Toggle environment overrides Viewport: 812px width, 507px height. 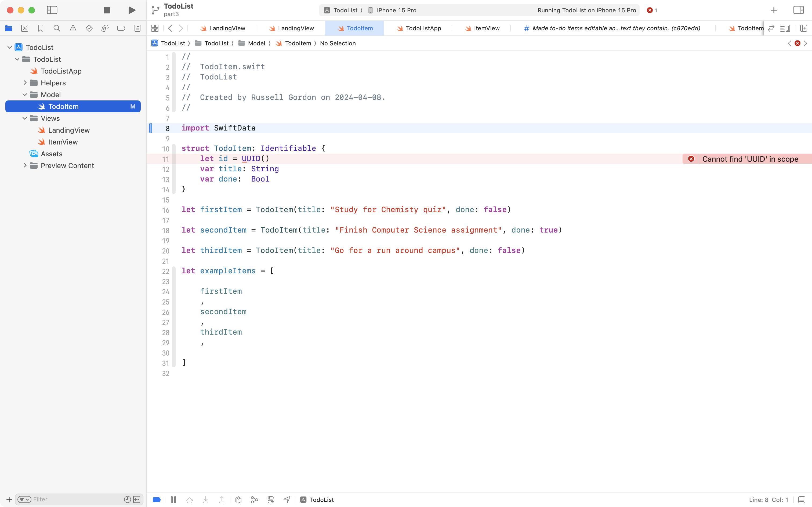point(271,499)
